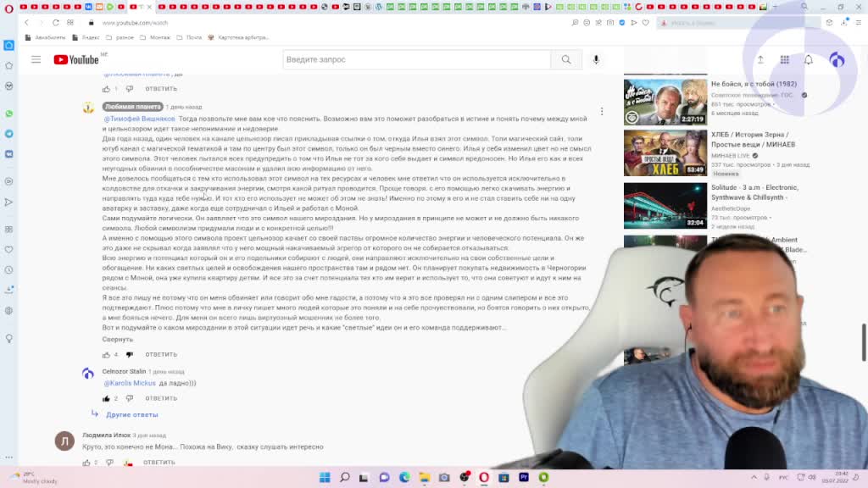This screenshot has height=488, width=868.
Task: Open the 'Почта' bookmarks folder
Action: click(189, 37)
